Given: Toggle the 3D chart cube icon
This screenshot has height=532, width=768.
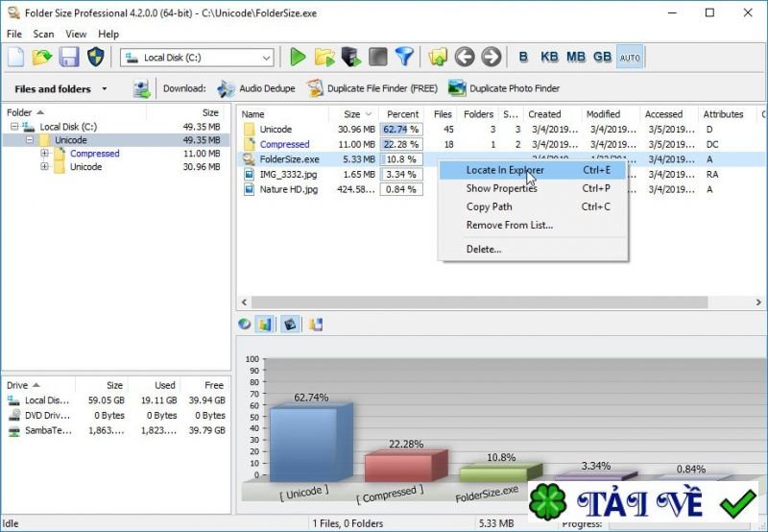Looking at the screenshot, I should [x=290, y=324].
